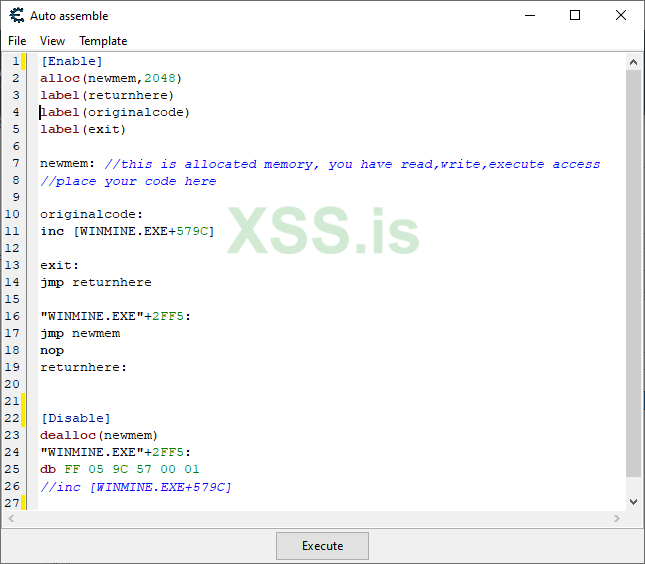Open the File menu
Screen dimensions: 645x564
pyautogui.click(x=17, y=41)
